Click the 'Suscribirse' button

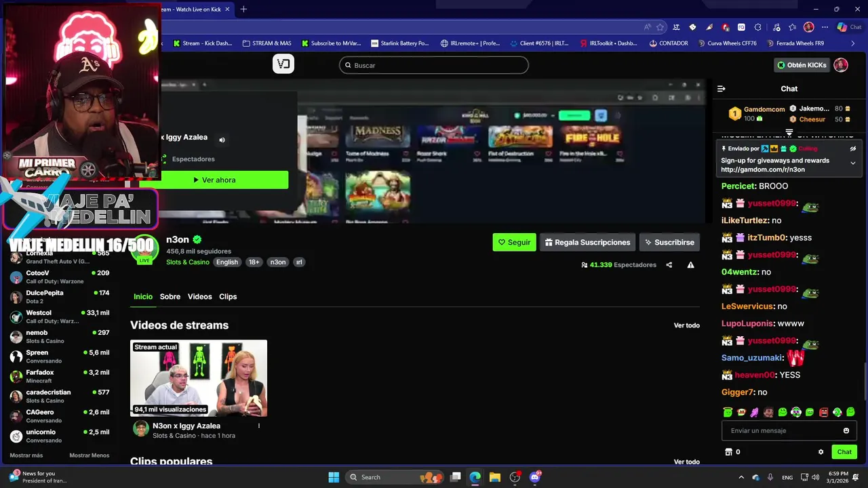(x=669, y=242)
